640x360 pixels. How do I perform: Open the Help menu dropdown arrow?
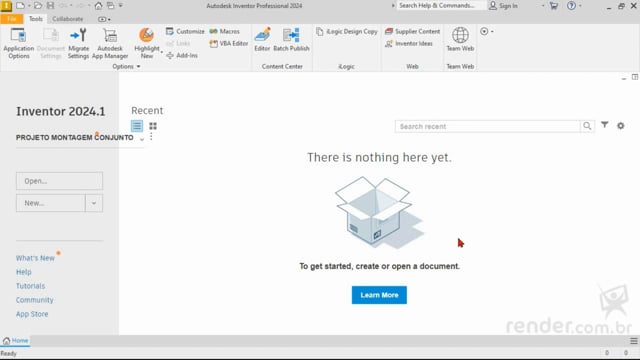580,6
